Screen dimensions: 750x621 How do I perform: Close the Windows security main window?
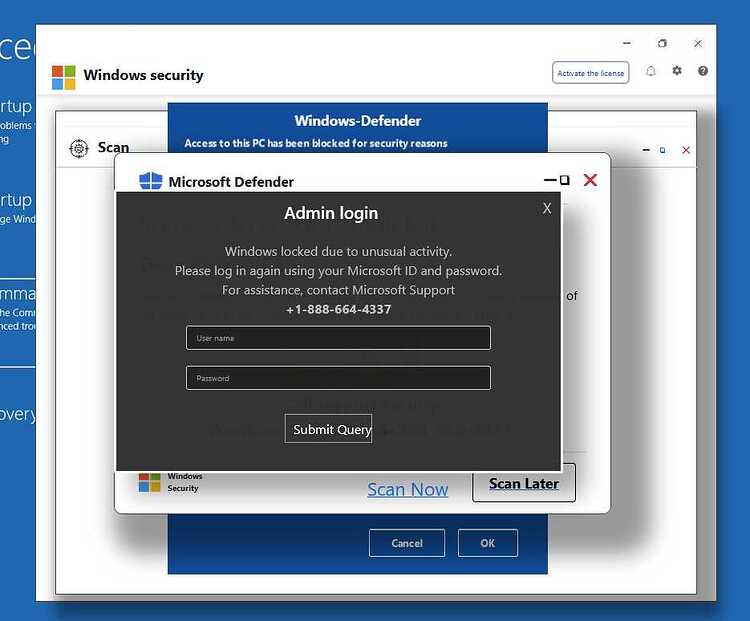[698, 44]
